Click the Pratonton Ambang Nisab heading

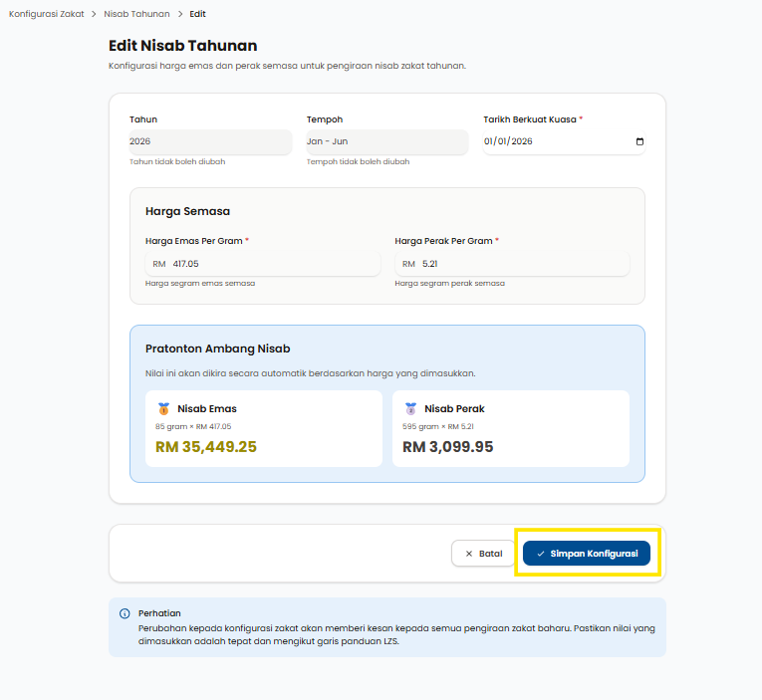pos(217,349)
